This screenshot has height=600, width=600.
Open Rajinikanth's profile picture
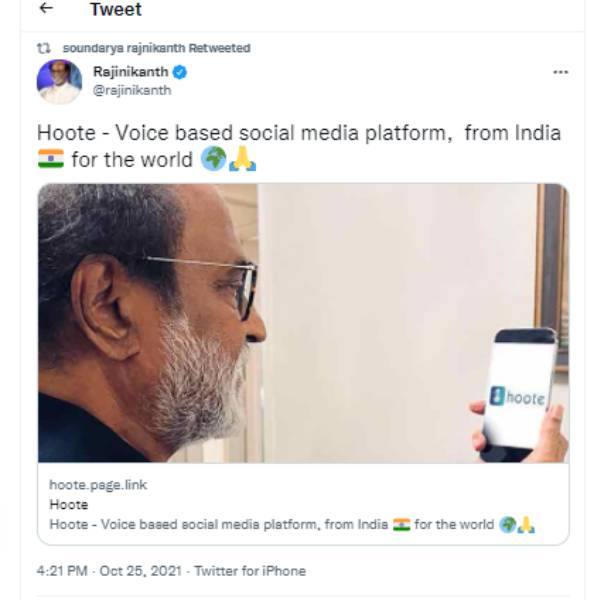click(59, 81)
